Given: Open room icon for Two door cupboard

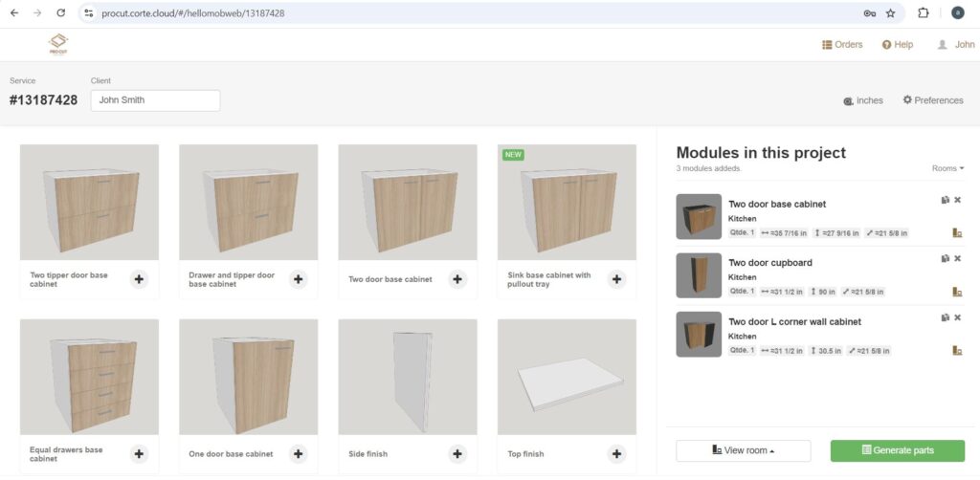Looking at the screenshot, I should 956,292.
